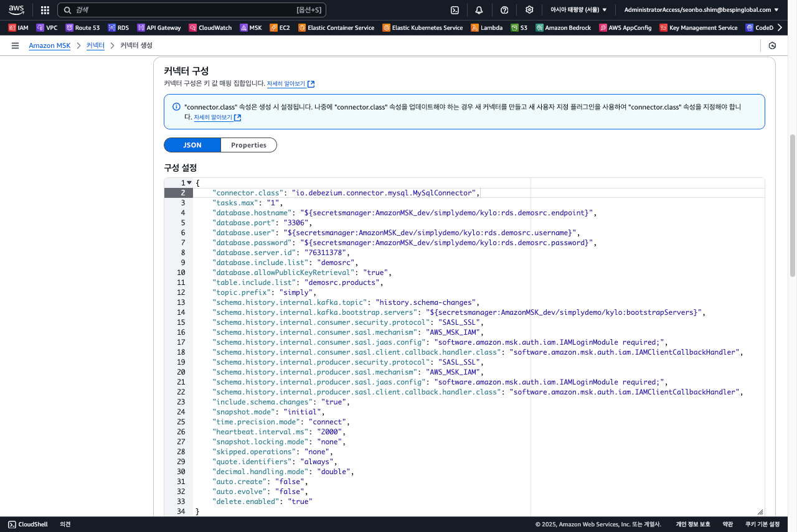Image resolution: width=797 pixels, height=532 pixels.
Task: Toggle the side navigation hamburger menu
Action: pos(15,46)
